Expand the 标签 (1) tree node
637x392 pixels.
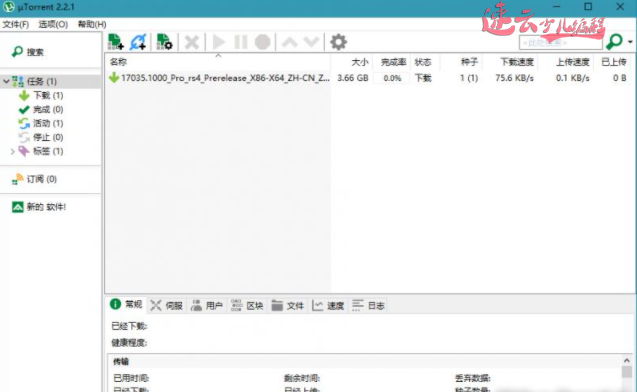(x=13, y=152)
